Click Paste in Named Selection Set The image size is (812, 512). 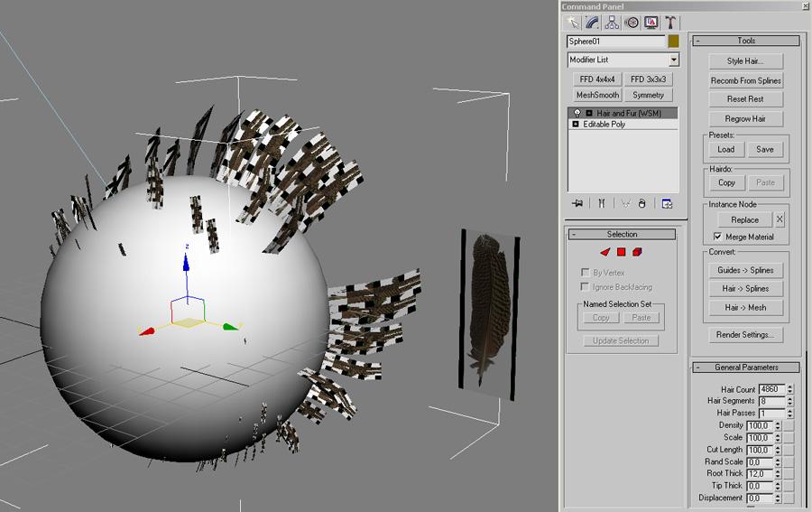(x=641, y=318)
